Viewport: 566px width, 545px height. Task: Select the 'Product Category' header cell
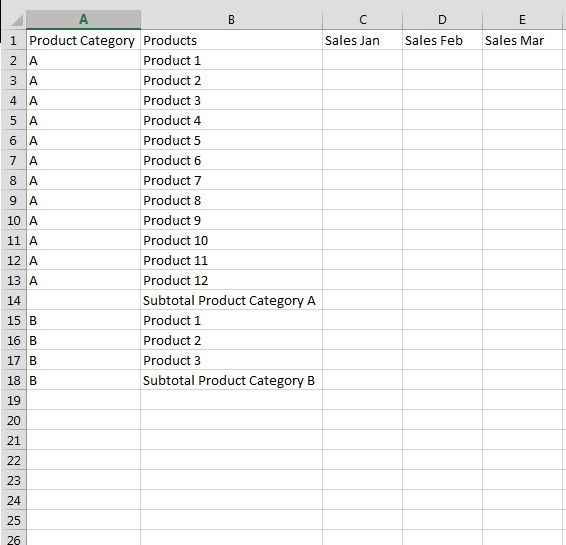[83, 40]
